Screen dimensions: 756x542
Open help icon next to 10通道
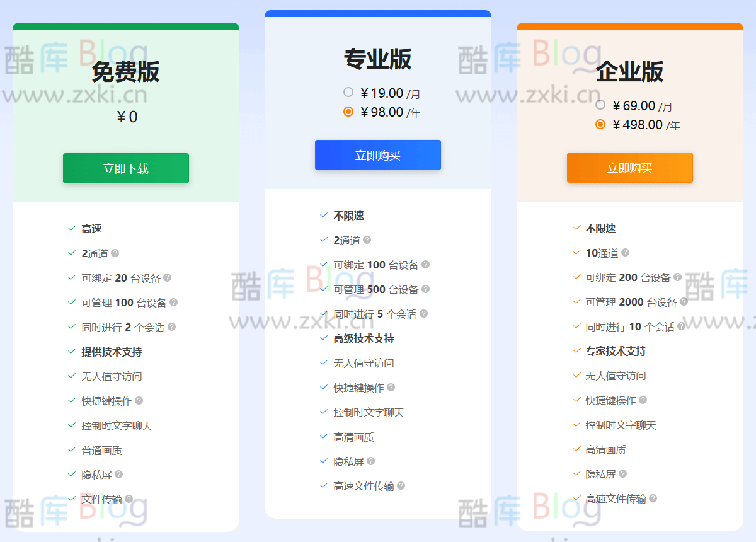(x=626, y=253)
